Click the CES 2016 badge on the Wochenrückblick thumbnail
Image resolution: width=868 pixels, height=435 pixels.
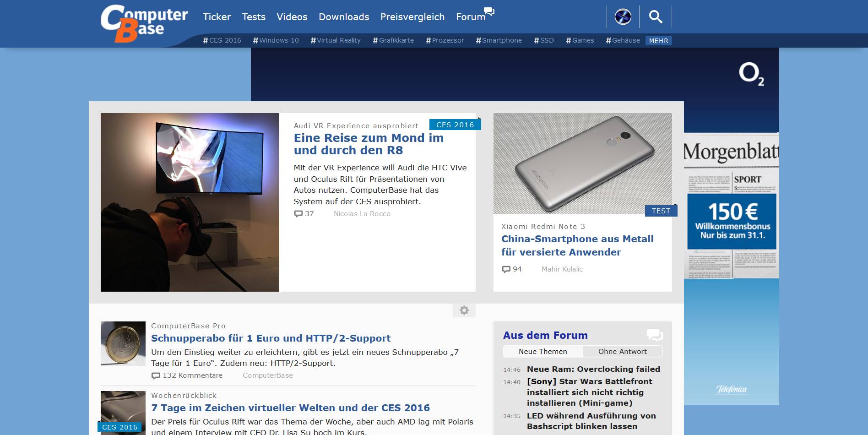pos(120,427)
